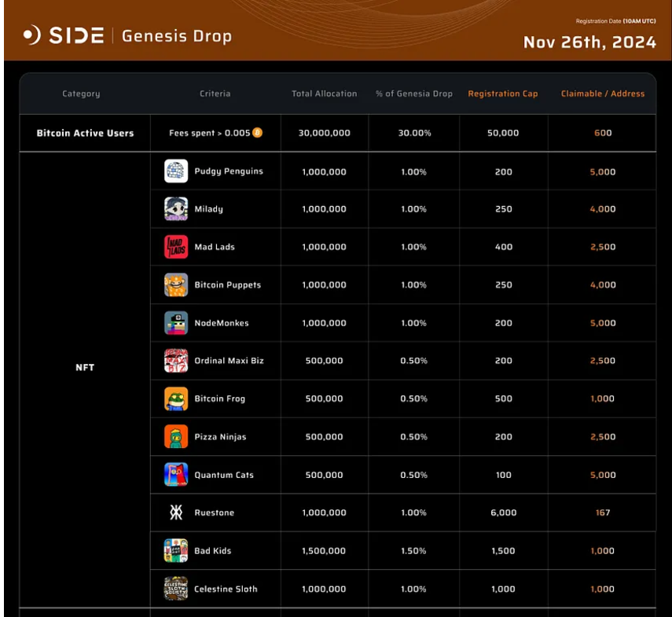Click the Total Allocation column header

[x=325, y=94]
